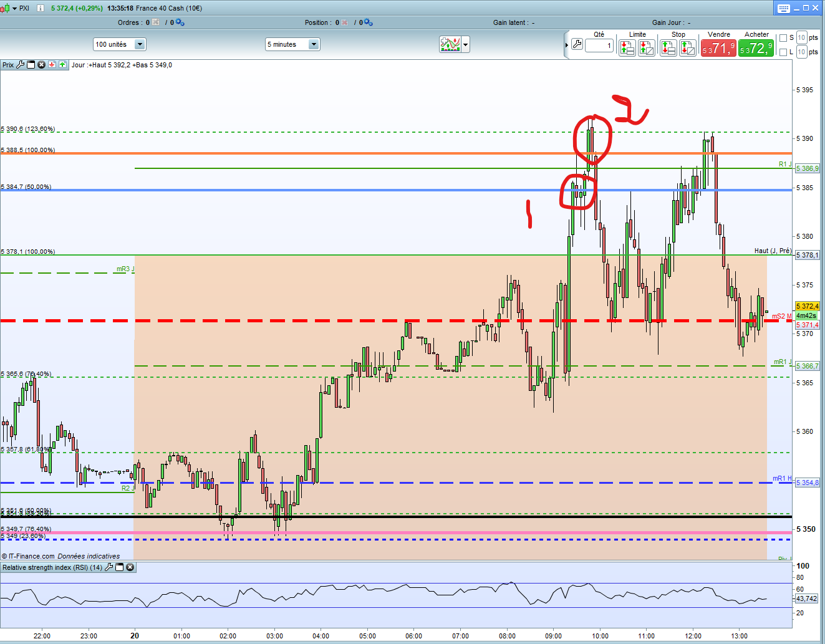Open order settings gear beside Ordres
Screen dimensions: 825x644
click(x=180, y=22)
